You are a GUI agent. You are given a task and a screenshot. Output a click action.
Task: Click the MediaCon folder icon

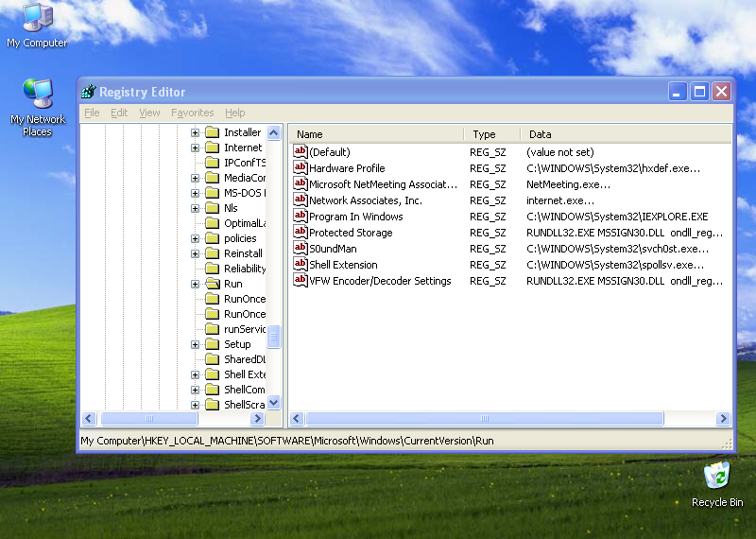[212, 178]
